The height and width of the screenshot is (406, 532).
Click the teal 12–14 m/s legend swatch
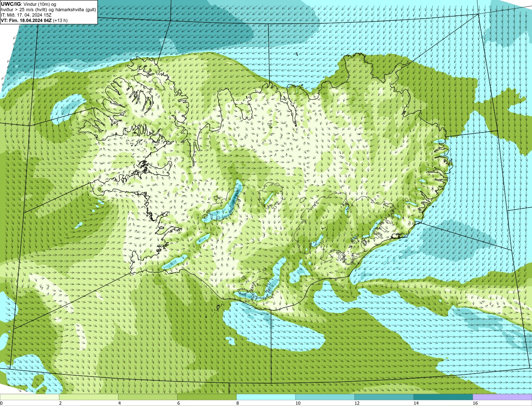(384, 397)
